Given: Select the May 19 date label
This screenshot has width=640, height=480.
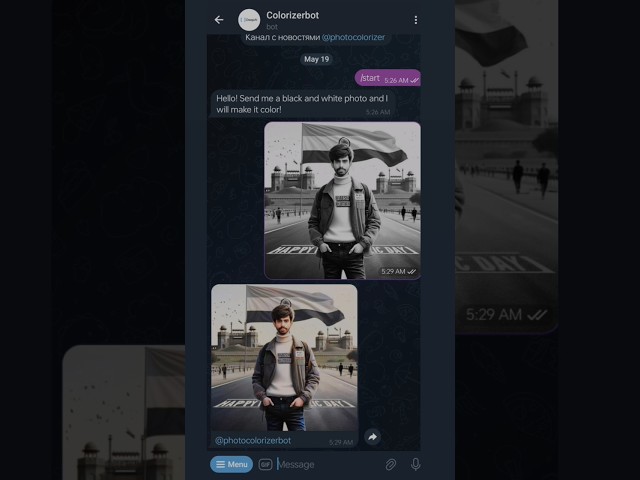Looking at the screenshot, I should tap(316, 59).
